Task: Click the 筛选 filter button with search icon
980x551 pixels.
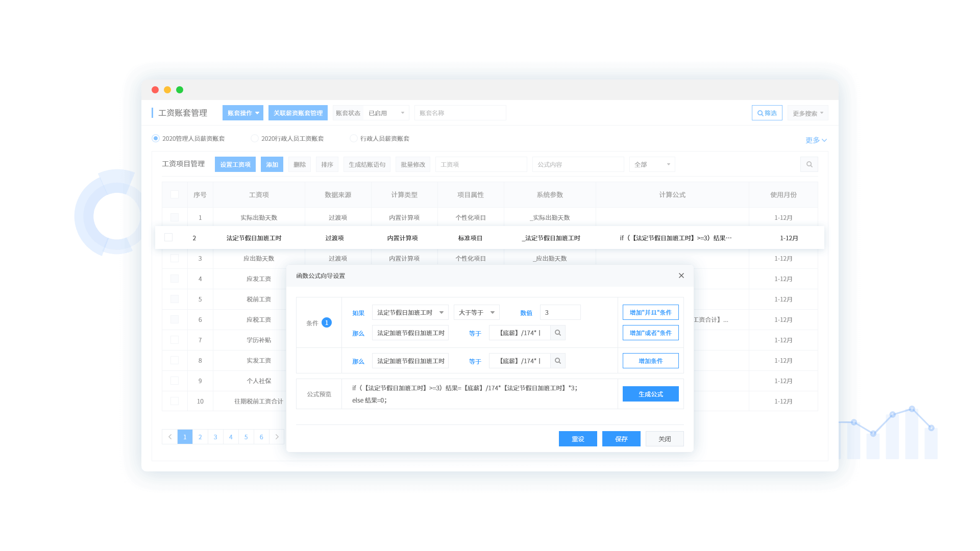Action: 767,113
